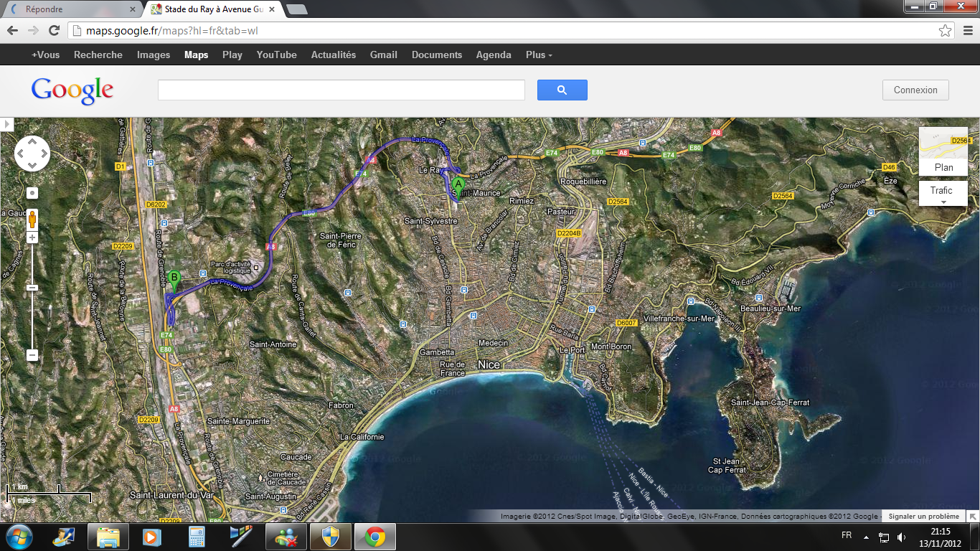The height and width of the screenshot is (551, 980).
Task: Click the green B destination marker
Action: 174,281
